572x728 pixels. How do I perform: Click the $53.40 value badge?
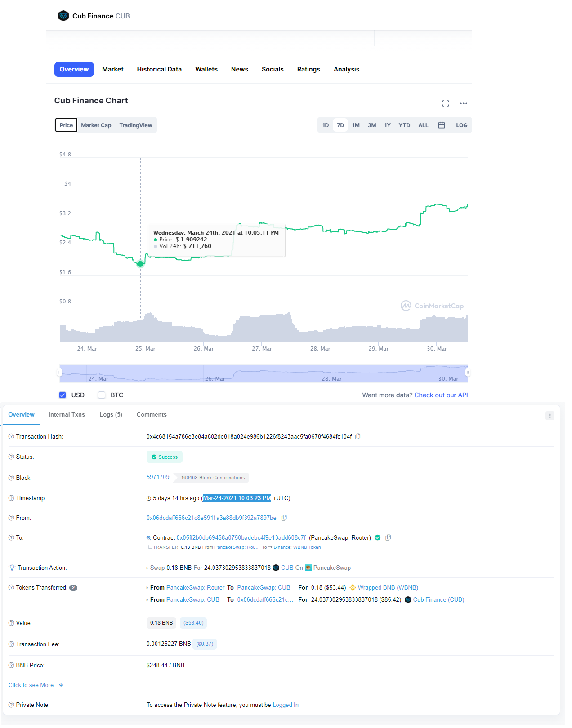point(194,623)
